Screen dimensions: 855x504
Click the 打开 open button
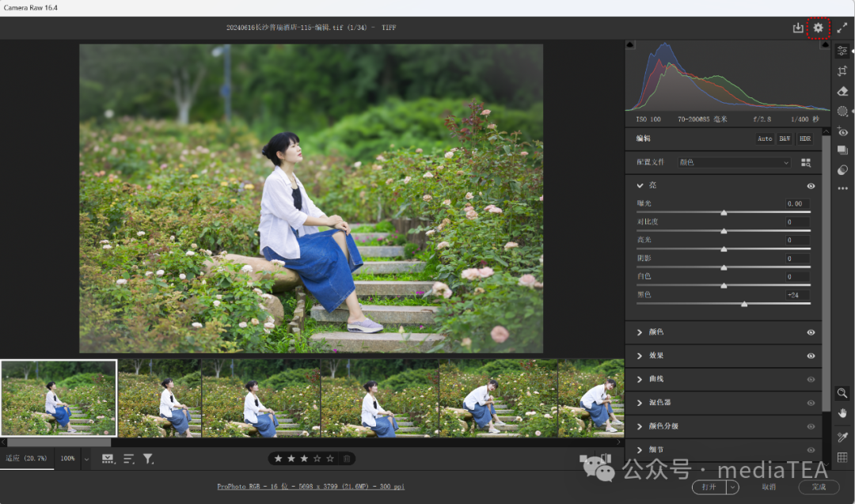709,487
